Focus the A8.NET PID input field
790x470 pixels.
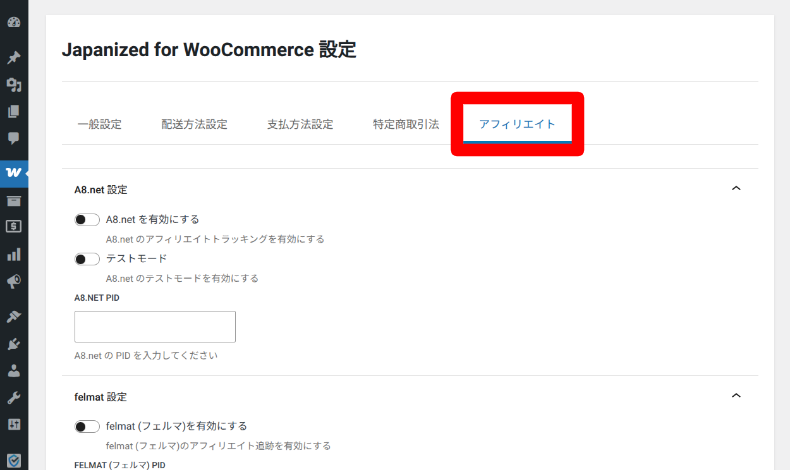[155, 327]
